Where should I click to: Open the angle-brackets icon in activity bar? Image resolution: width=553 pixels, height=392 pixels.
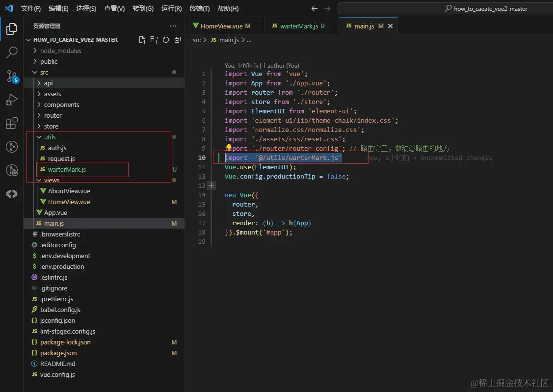[x=12, y=194]
